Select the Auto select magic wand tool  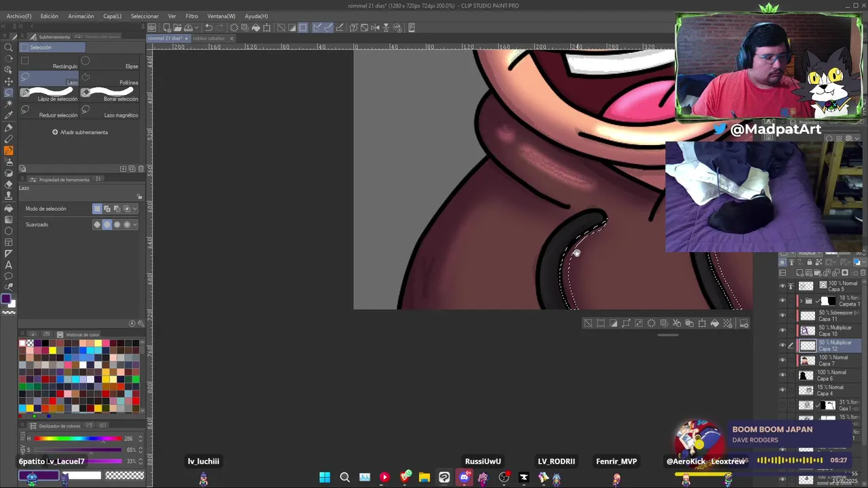coord(9,104)
